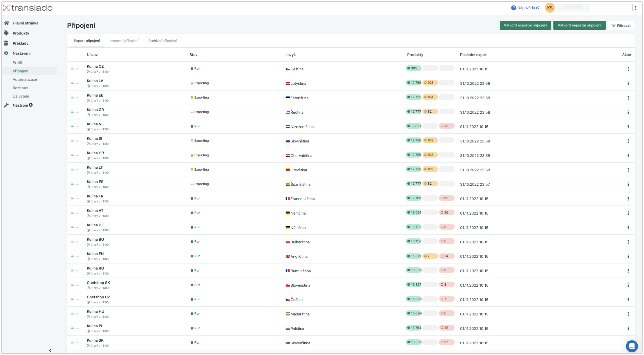This screenshot has height=355, width=644.
Task: Click the green 13 091 badge for Kulina AT
Action: [x=413, y=213]
